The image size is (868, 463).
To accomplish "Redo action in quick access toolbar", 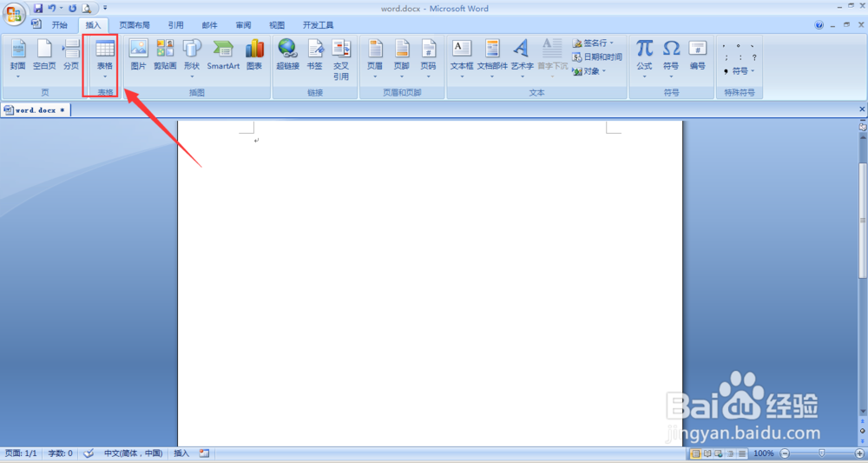I will point(73,9).
